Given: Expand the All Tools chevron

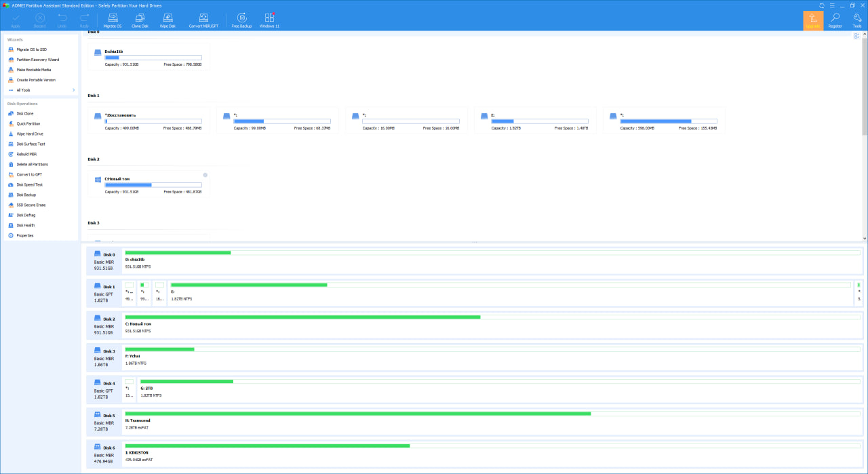Looking at the screenshot, I should pyautogui.click(x=73, y=90).
